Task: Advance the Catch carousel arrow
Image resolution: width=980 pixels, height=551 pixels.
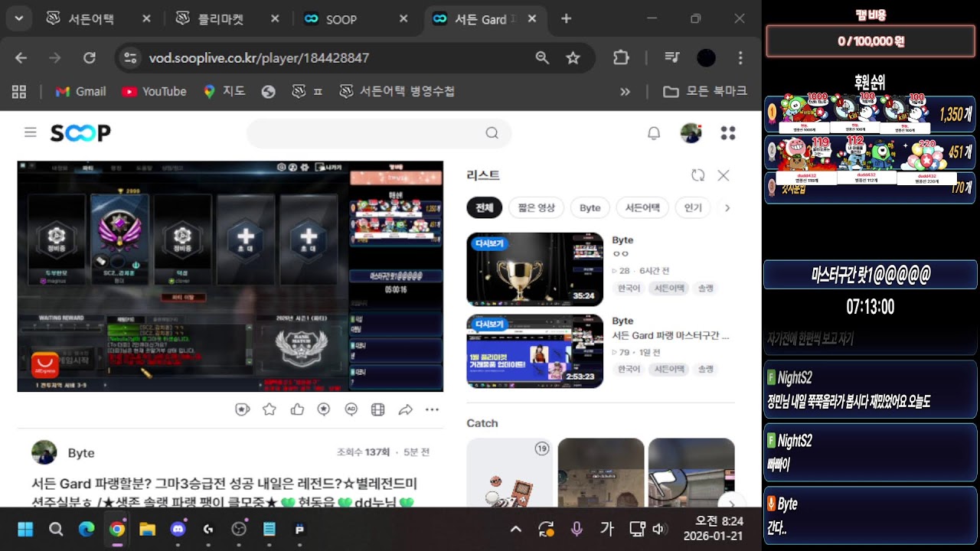Action: coord(730,504)
